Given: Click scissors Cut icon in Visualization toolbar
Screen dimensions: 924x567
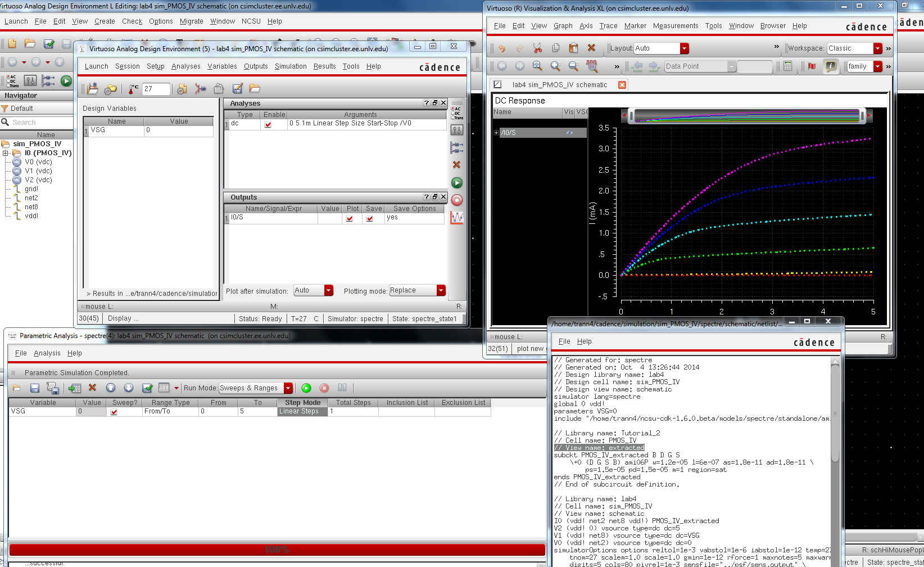Looking at the screenshot, I should 537,48.
